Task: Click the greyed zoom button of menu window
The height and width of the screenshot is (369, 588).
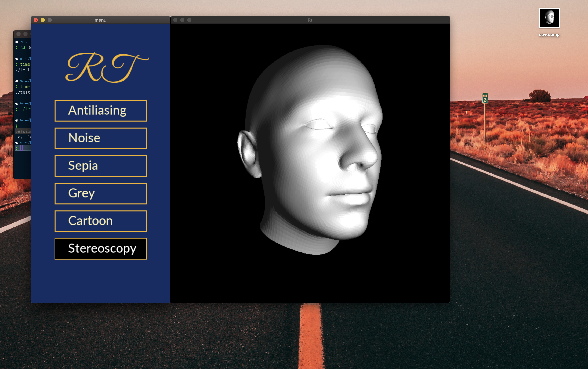Action: (x=50, y=20)
